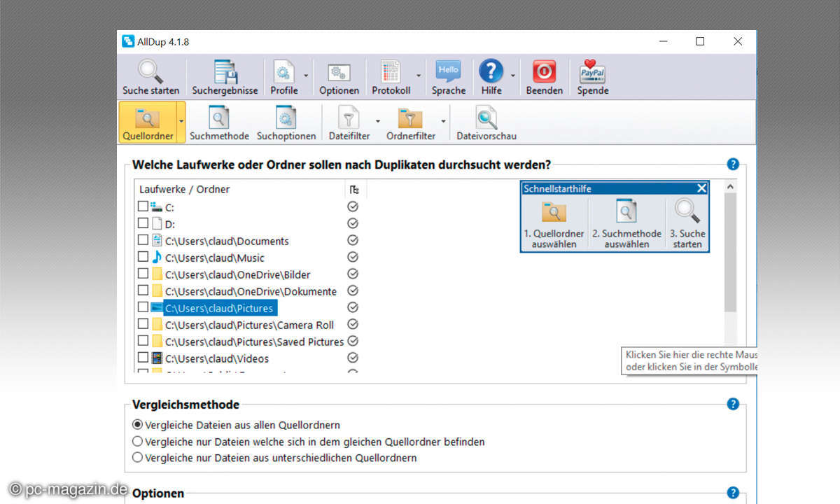The image size is (840, 504).
Task: Click the folder list scroll-up arrow
Action: tap(731, 187)
